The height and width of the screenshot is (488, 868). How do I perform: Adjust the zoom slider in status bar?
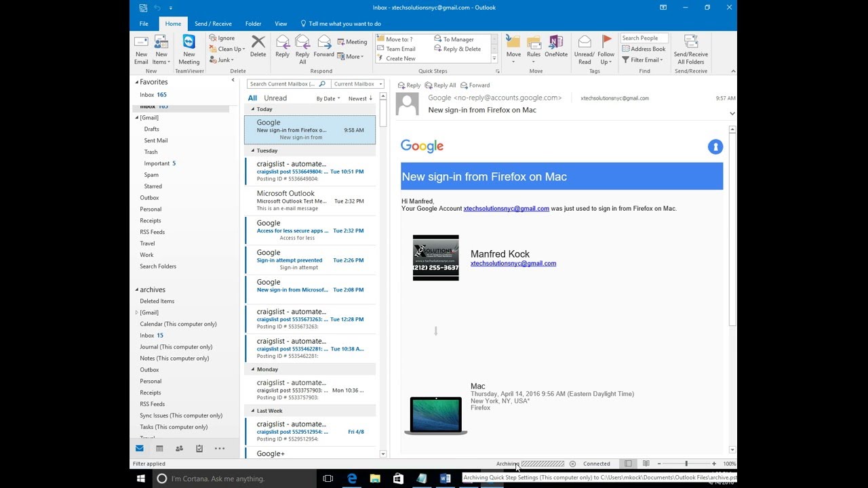point(686,464)
